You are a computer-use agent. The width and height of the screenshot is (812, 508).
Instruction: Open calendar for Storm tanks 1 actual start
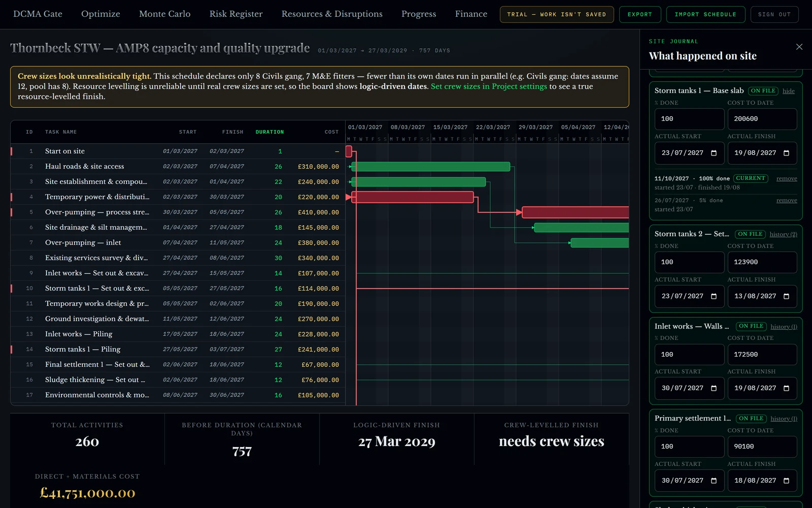tap(714, 153)
